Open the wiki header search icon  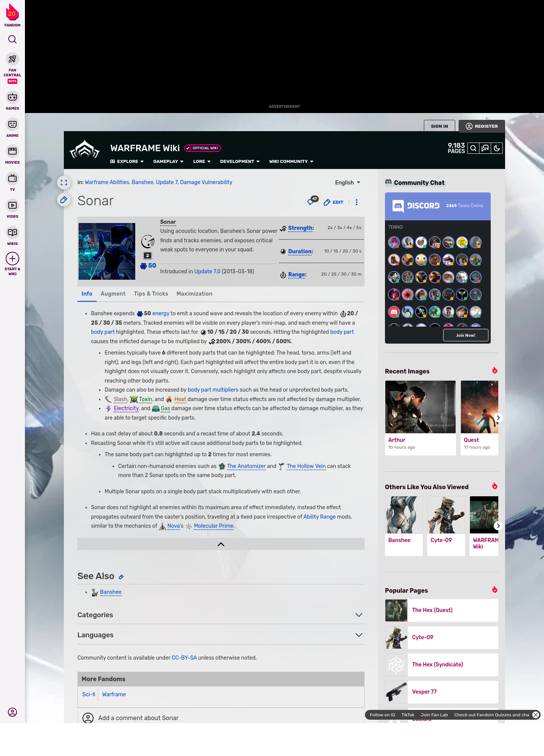473,148
